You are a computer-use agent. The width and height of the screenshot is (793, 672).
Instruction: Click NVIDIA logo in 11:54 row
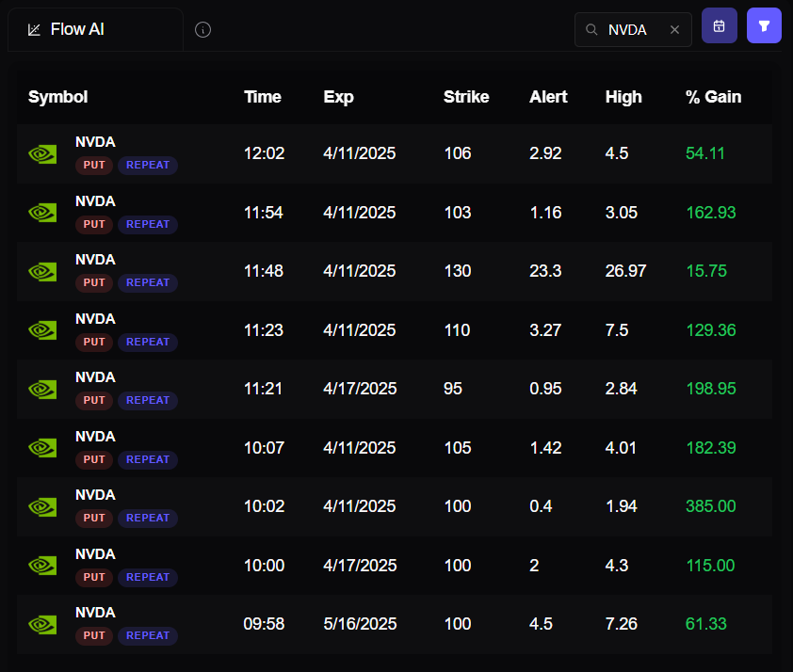tap(42, 213)
